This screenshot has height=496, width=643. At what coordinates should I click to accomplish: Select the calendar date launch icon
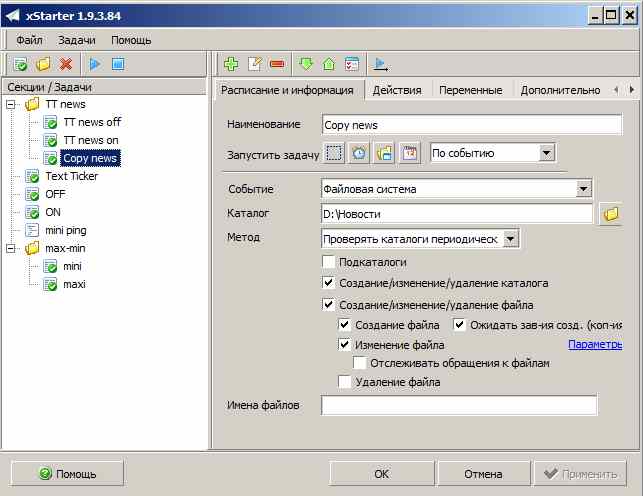click(x=410, y=153)
